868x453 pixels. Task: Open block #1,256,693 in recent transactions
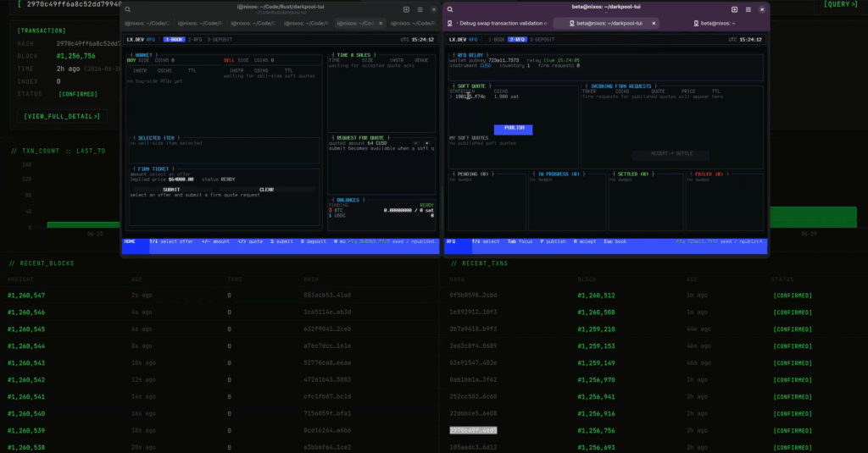pyautogui.click(x=596, y=447)
